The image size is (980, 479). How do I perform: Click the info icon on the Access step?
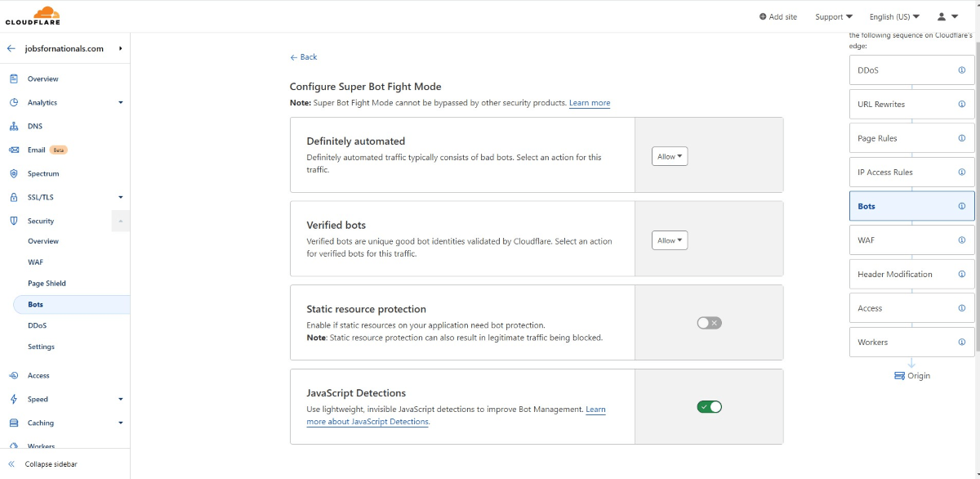[961, 308]
